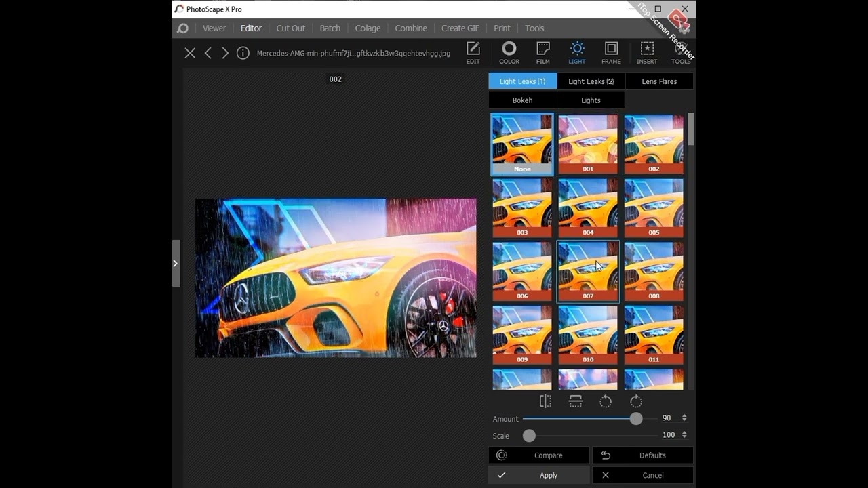Screen dimensions: 868x488
Task: Switch to Editor tab
Action: [251, 28]
